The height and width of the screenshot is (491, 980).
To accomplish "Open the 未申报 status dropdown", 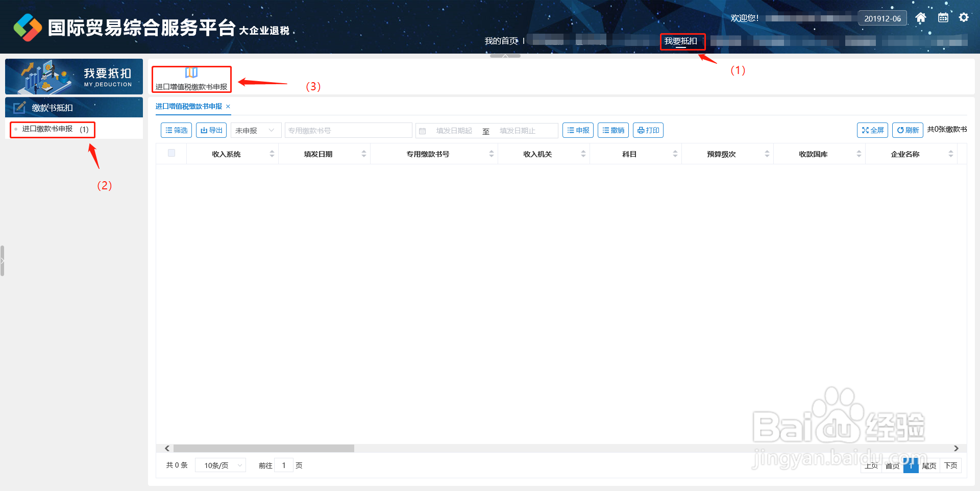I will tap(256, 130).
